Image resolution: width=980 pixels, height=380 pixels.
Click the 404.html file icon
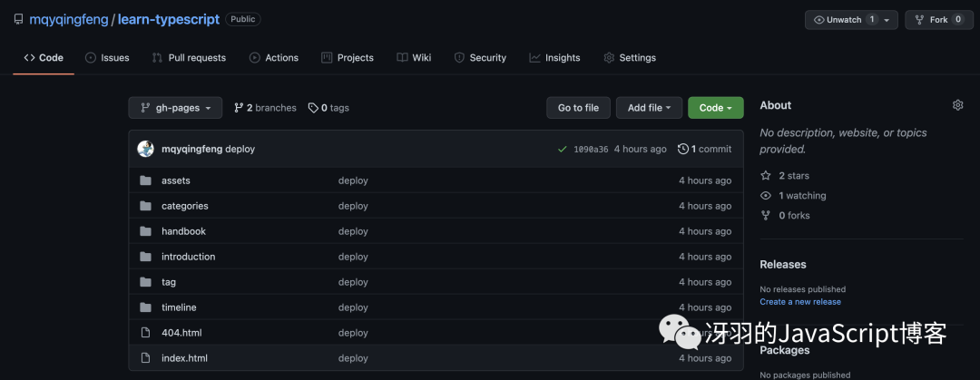click(x=145, y=333)
